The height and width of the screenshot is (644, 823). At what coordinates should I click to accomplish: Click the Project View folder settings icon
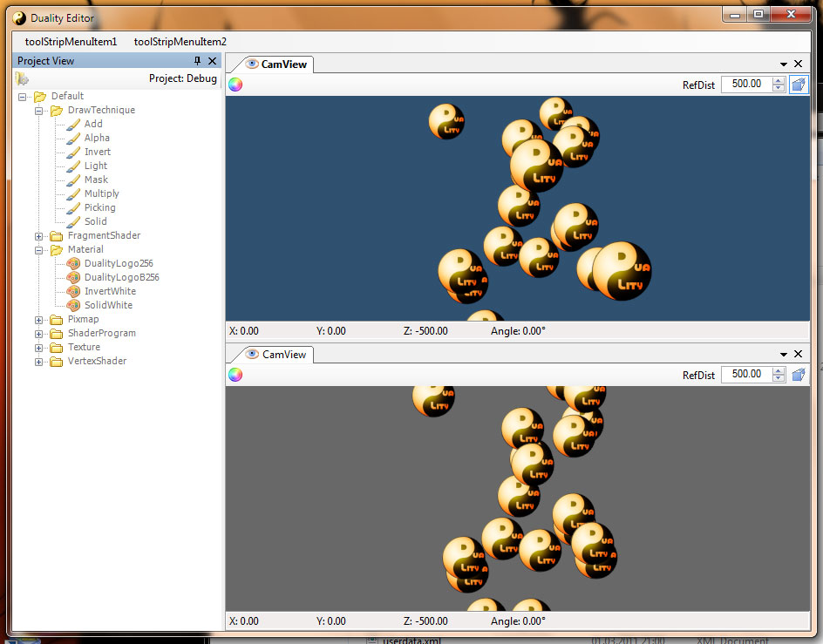(22, 78)
